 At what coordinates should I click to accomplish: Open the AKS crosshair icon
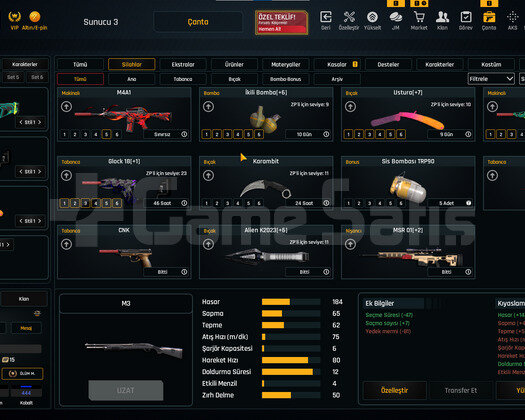512,17
